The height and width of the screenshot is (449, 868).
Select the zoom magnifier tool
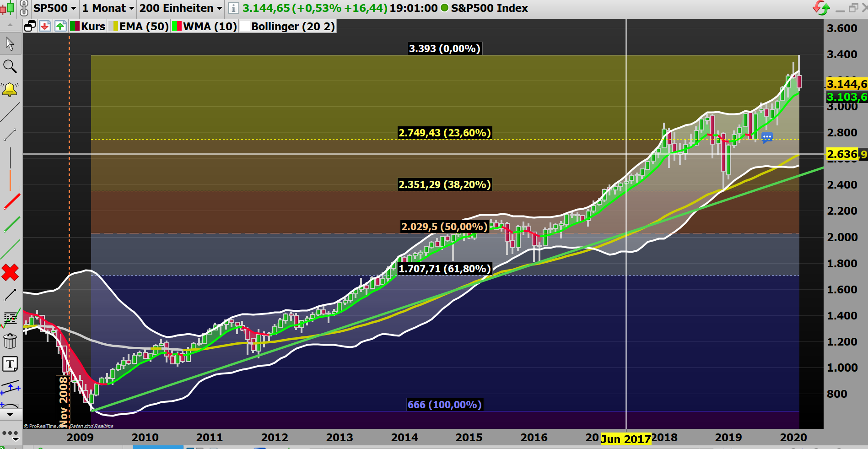point(10,67)
